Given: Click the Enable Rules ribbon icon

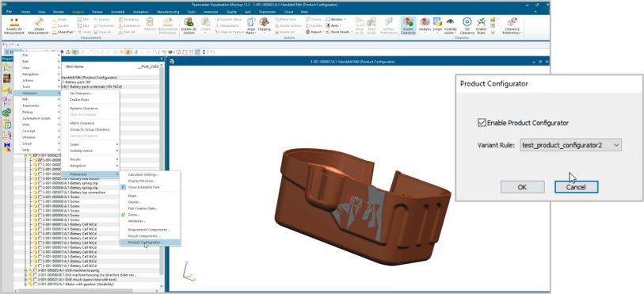Looking at the screenshot, I should pos(481,25).
